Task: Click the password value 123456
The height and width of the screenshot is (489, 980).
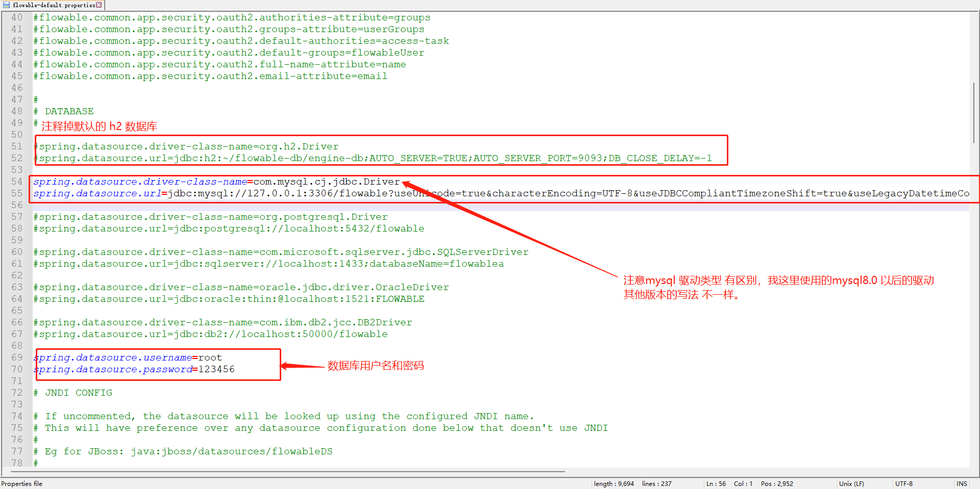Action: [217, 369]
